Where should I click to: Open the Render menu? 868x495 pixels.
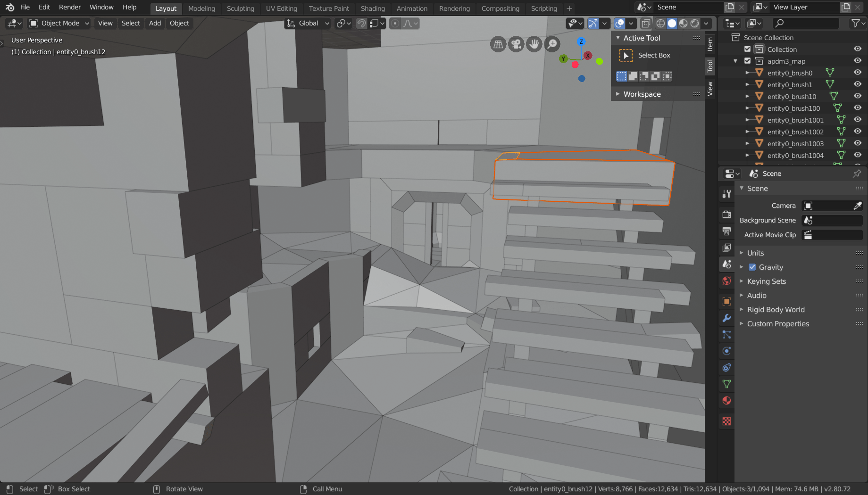coord(69,7)
